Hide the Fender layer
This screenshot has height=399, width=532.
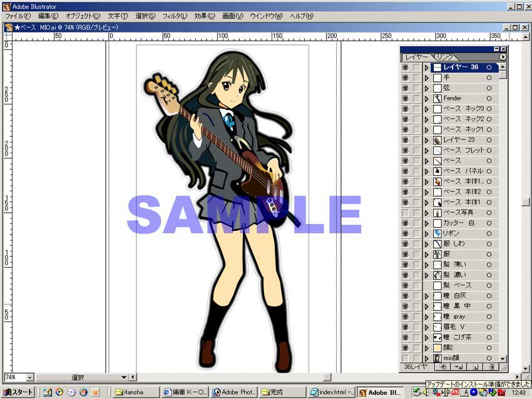[x=405, y=98]
